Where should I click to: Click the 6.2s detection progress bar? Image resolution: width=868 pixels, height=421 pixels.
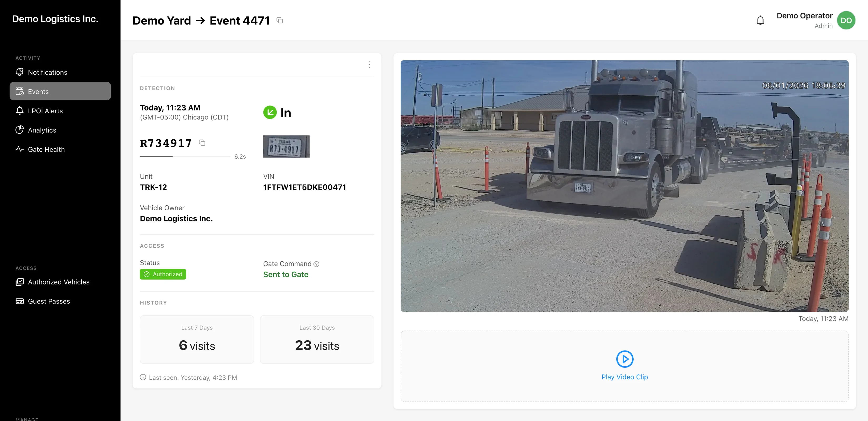point(185,156)
